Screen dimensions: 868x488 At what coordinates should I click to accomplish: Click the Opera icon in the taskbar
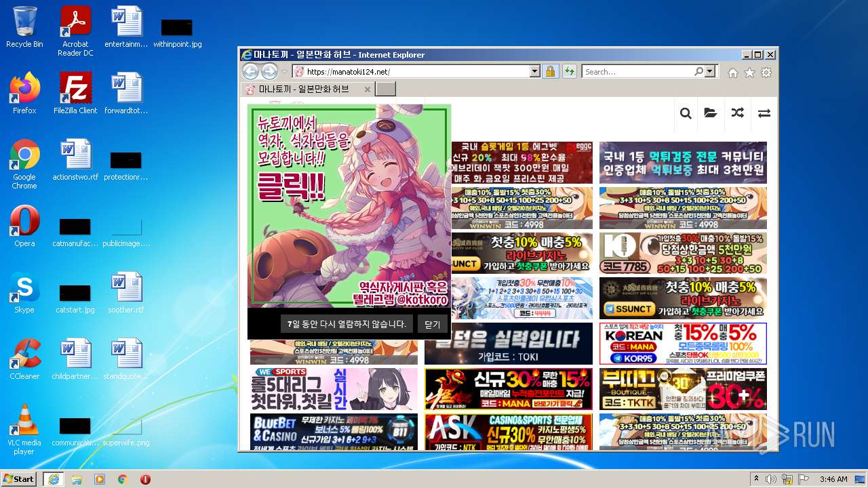coord(145,479)
